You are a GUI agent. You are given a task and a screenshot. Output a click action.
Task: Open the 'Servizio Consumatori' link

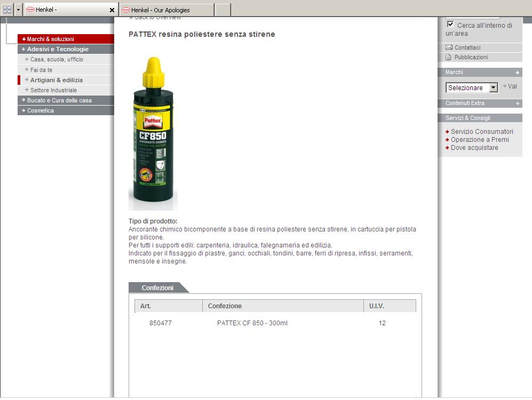point(482,132)
